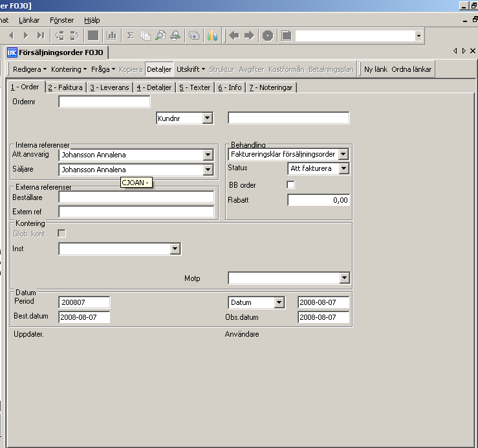478x448 pixels.
Task: Click the octagon stop icon
Action: coord(268,36)
